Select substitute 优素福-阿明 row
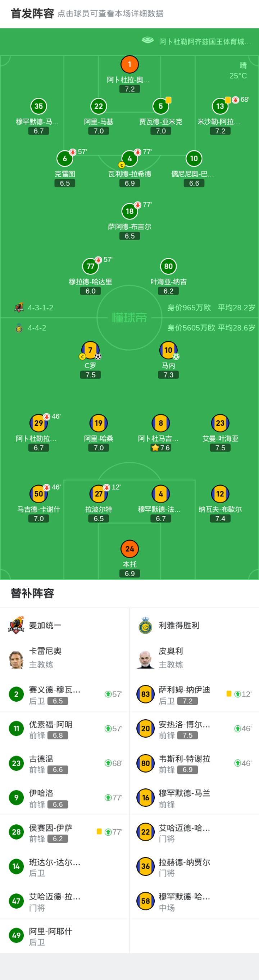This screenshot has height=980, width=259. tap(65, 729)
